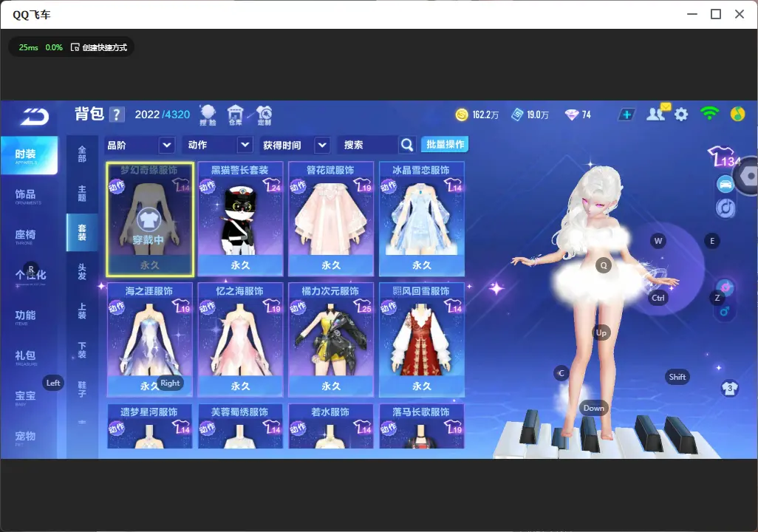
Task: Select the male gender icon
Action: [x=725, y=312]
